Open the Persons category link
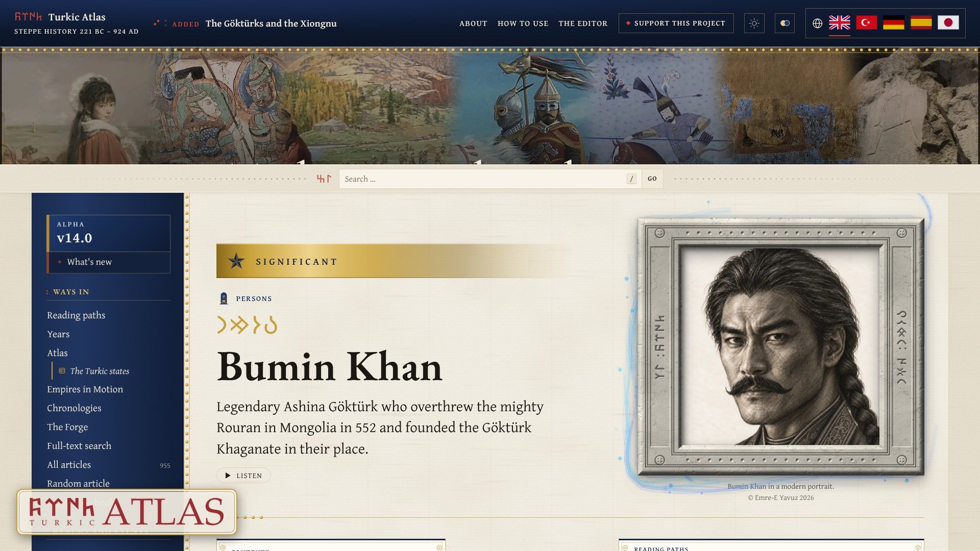Image resolution: width=980 pixels, height=551 pixels. (254, 299)
